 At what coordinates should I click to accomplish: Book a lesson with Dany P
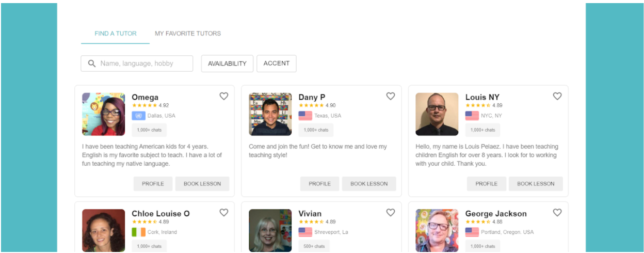tap(369, 184)
